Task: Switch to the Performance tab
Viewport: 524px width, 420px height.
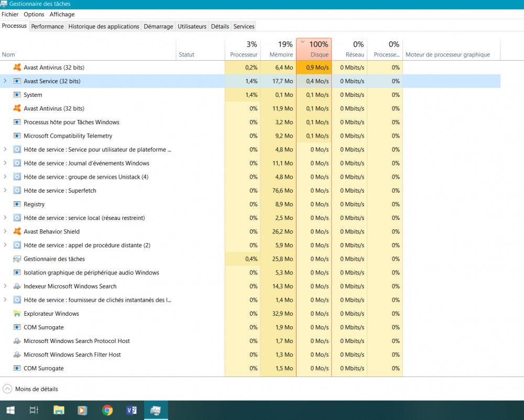Action: click(47, 27)
